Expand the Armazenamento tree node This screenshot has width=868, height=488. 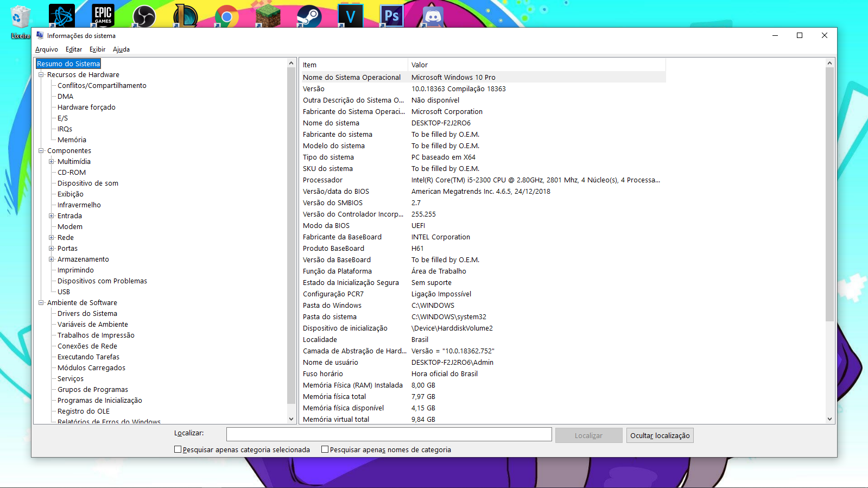[x=52, y=259]
